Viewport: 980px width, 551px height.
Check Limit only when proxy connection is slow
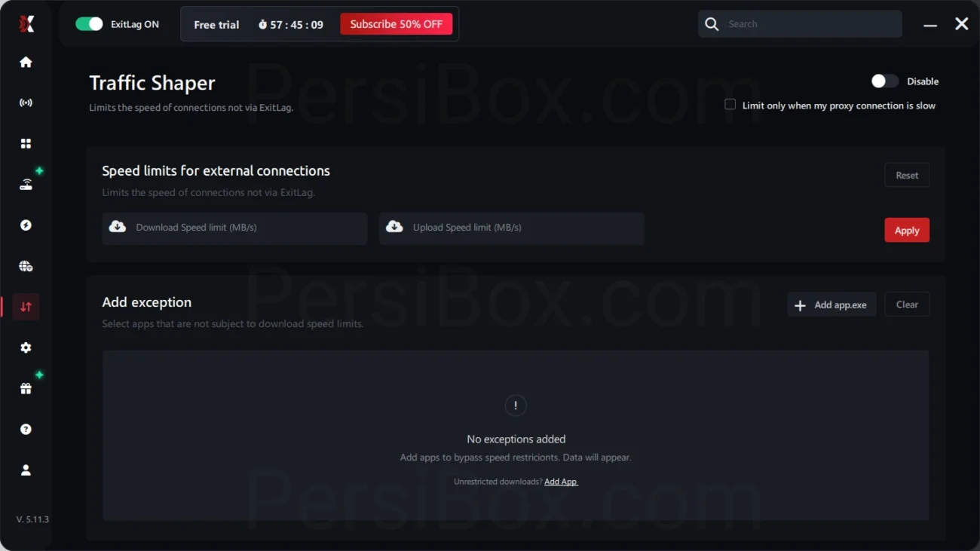(x=730, y=105)
